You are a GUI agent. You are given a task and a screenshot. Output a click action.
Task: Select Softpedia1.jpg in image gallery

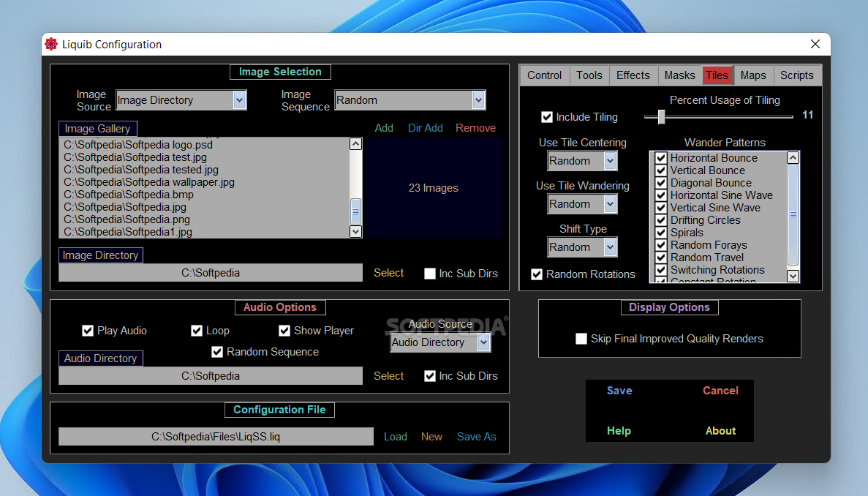coord(127,232)
